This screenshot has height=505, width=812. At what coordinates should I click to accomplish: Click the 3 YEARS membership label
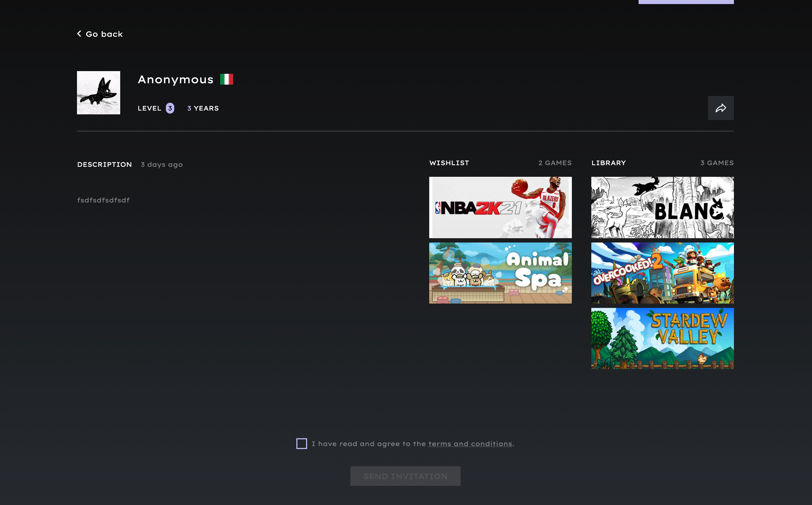pyautogui.click(x=203, y=108)
